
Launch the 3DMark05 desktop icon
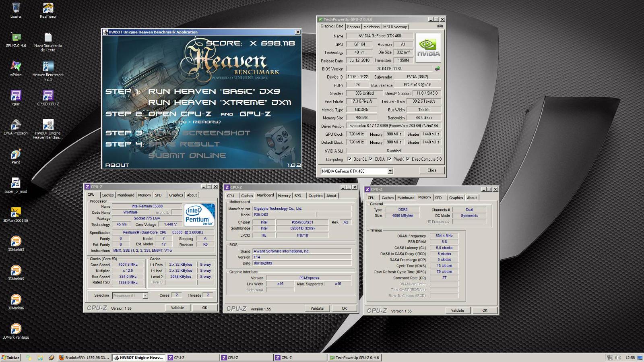(x=16, y=273)
